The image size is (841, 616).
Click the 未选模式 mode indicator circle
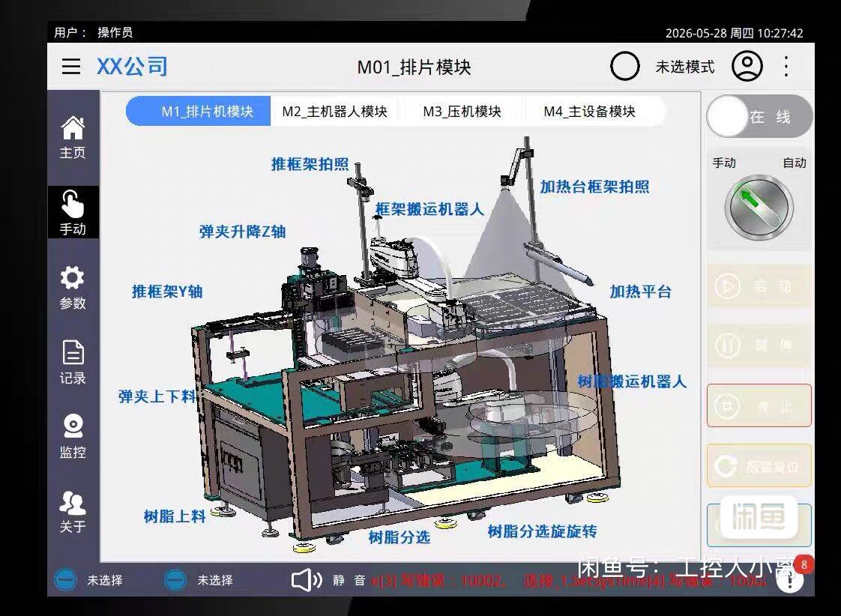click(625, 67)
